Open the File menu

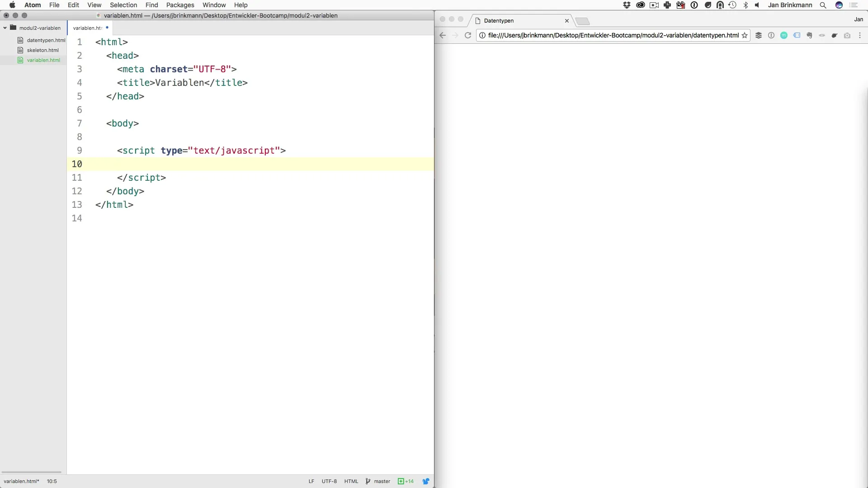[54, 5]
